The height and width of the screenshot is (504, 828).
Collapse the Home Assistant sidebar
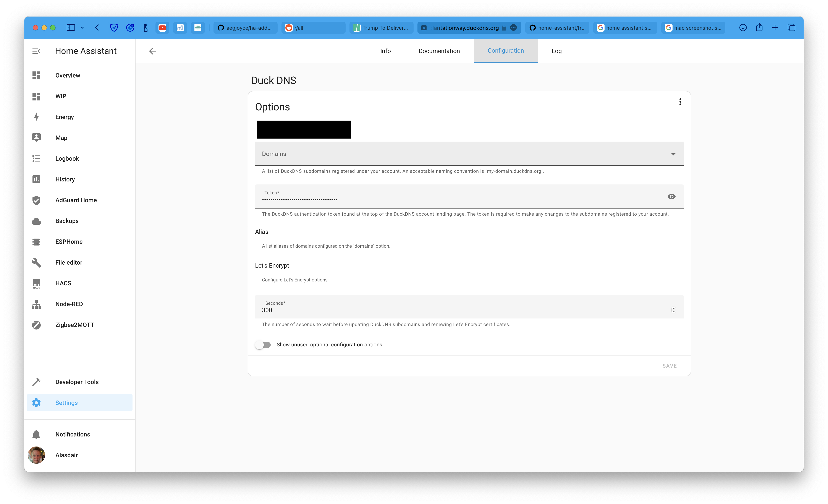pos(36,51)
